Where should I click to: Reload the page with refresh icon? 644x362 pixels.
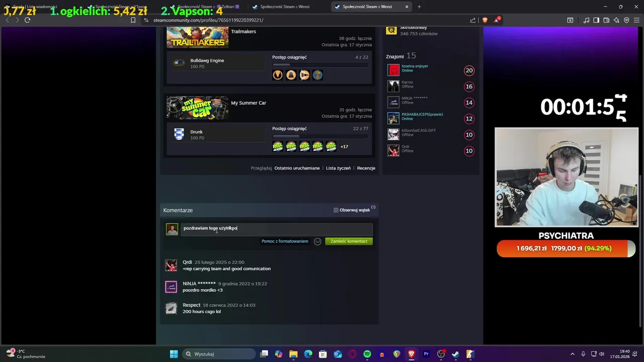[27, 20]
